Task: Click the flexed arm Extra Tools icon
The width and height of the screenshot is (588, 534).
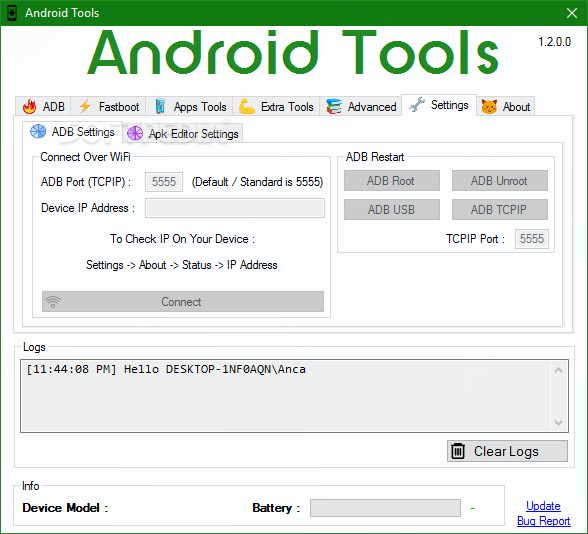Action: pyautogui.click(x=247, y=106)
